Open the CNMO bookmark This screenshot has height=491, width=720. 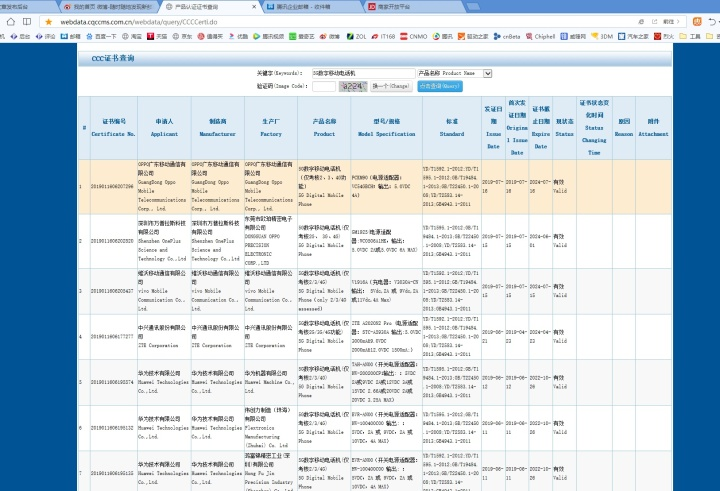coord(413,36)
